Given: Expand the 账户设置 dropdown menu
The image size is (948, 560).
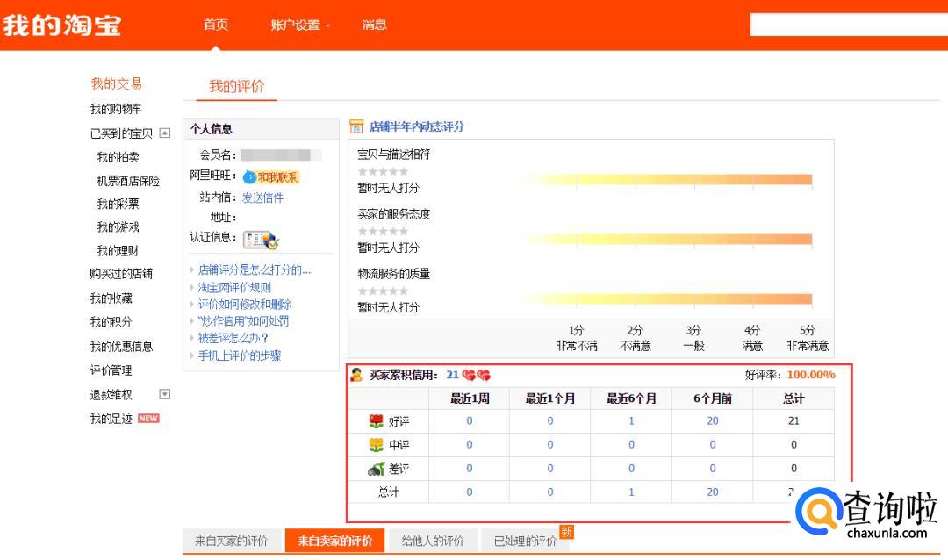Looking at the screenshot, I should (300, 25).
